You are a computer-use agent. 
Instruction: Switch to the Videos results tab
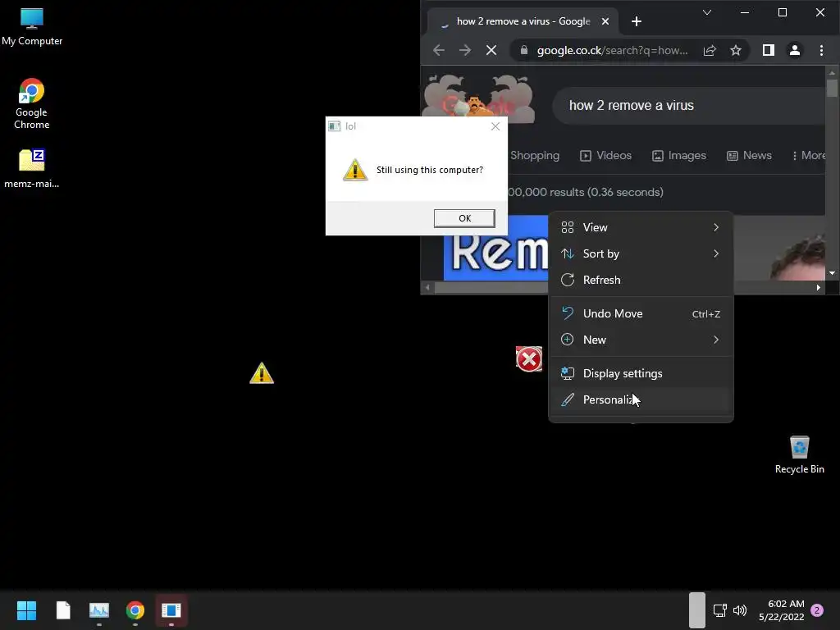(x=606, y=155)
